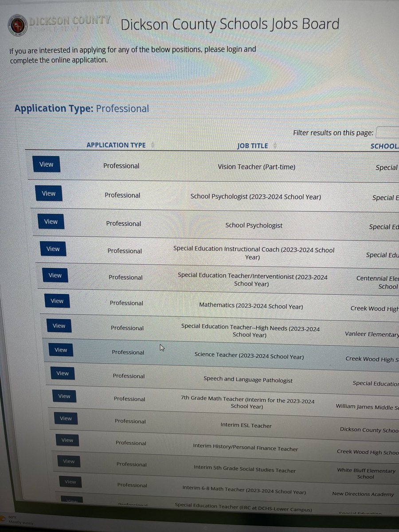View School Psychologist (2023-2024 School Year) job

48,193
